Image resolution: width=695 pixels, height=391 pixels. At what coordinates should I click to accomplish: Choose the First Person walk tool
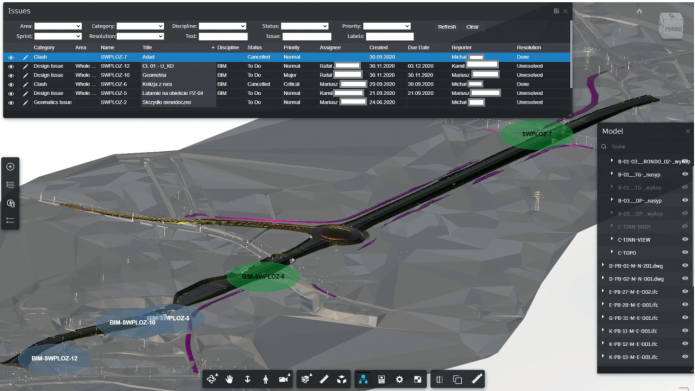tap(266, 379)
